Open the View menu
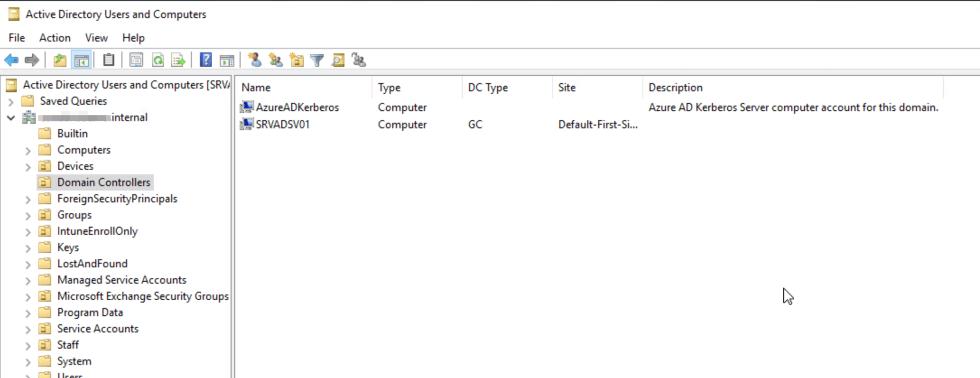The image size is (980, 378). click(96, 38)
